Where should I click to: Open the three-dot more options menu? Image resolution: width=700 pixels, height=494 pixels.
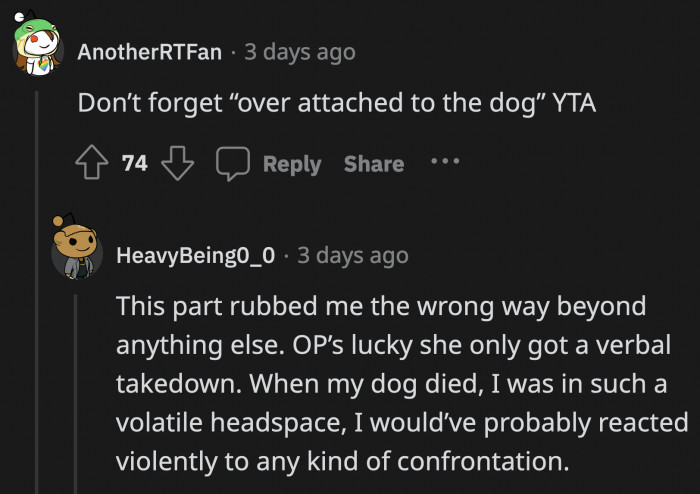pos(445,162)
